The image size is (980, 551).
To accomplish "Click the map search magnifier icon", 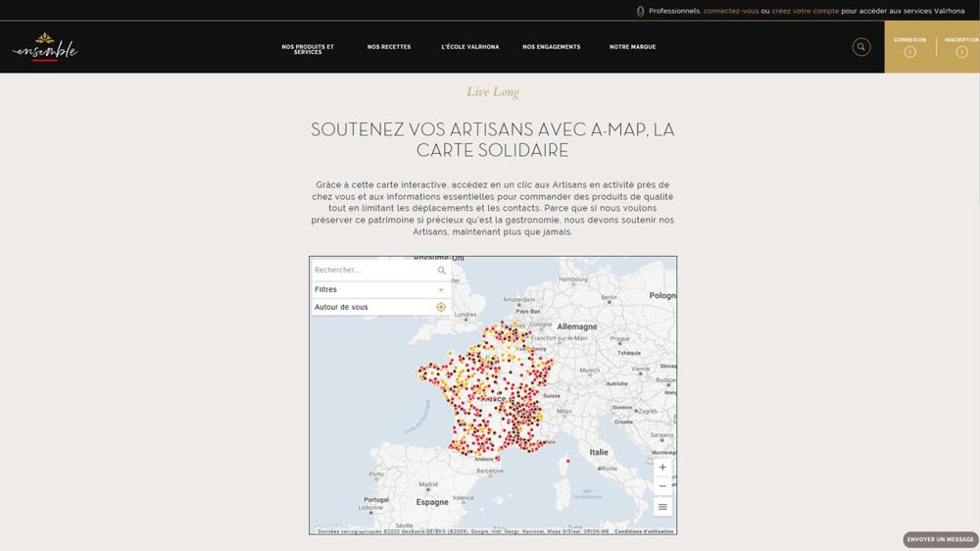I will [x=441, y=271].
